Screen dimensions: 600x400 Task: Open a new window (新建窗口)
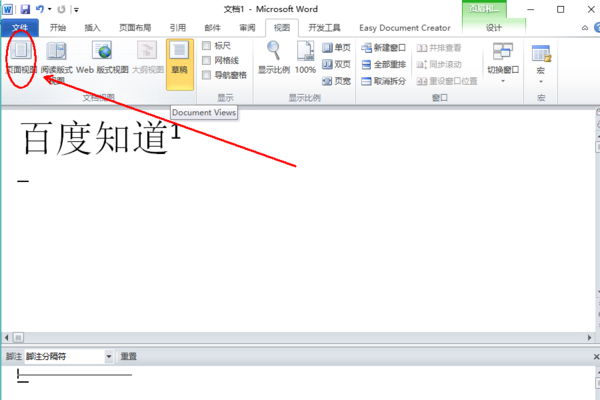click(x=383, y=47)
